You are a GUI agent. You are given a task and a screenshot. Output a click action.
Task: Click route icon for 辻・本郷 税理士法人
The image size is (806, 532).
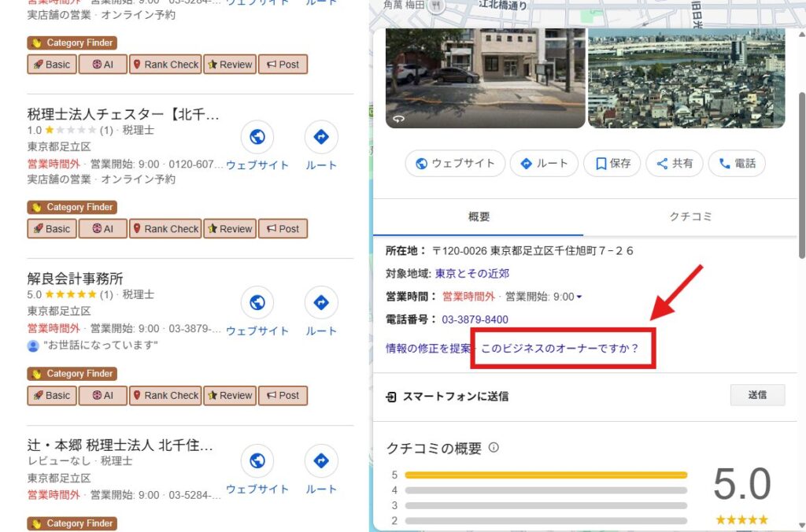point(321,461)
